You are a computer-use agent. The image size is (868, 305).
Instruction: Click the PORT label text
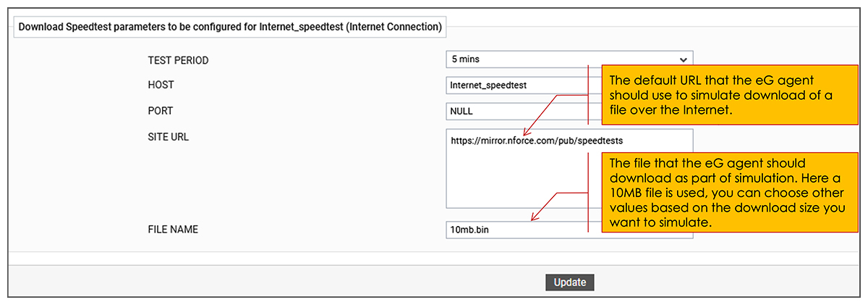pyautogui.click(x=161, y=111)
